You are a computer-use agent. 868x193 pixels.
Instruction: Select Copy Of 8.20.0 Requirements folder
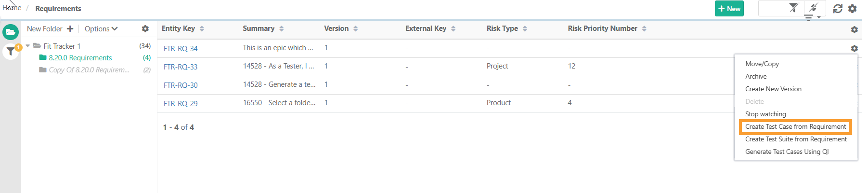click(x=89, y=70)
